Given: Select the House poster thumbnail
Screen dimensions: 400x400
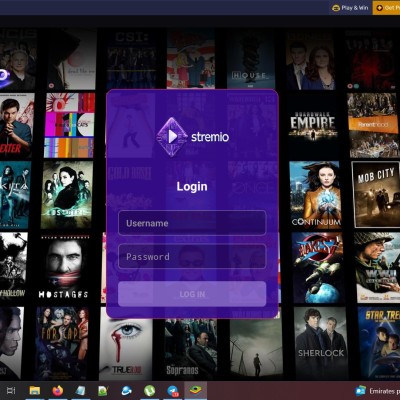Looking at the screenshot, I should [x=250, y=59].
